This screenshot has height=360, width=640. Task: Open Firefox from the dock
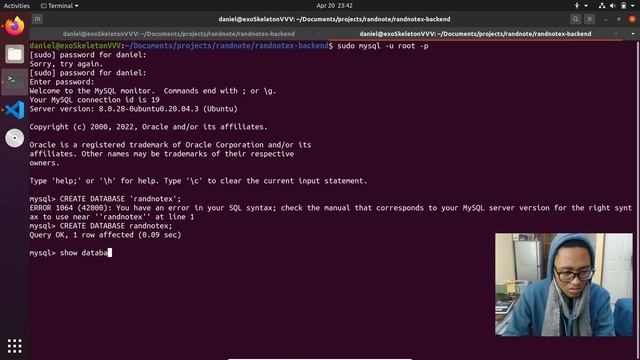pyautogui.click(x=15, y=26)
